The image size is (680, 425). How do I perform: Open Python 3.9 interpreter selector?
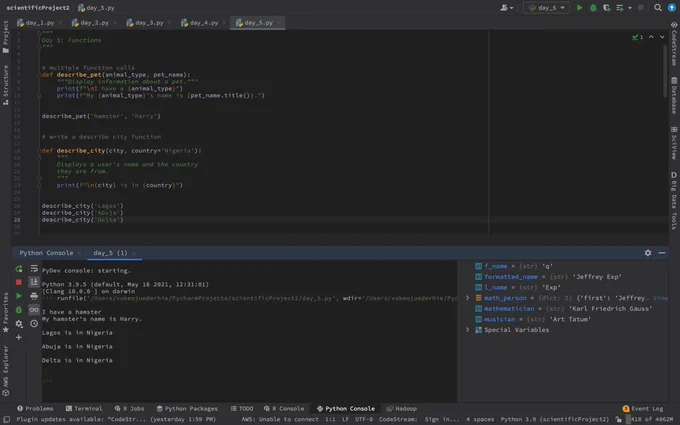click(x=555, y=419)
